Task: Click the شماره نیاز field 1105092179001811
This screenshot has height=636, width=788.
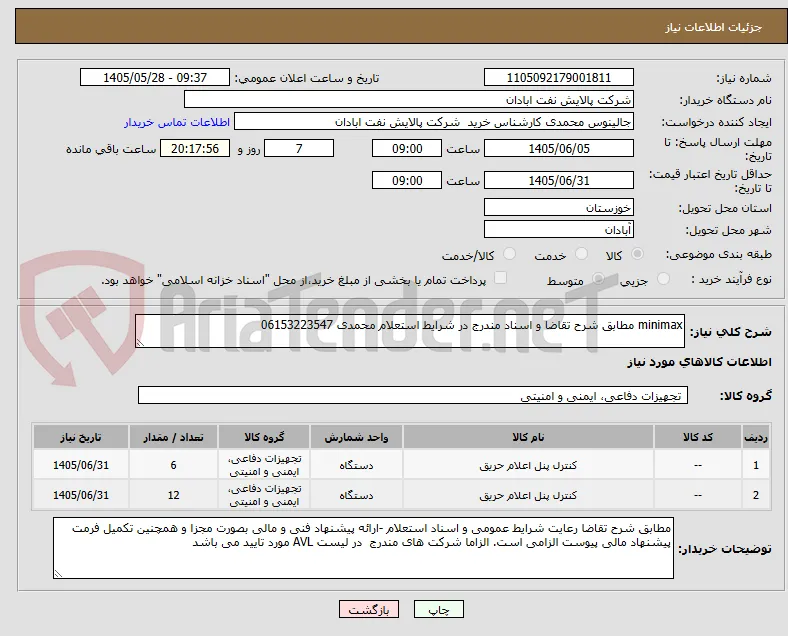Action: (558, 77)
